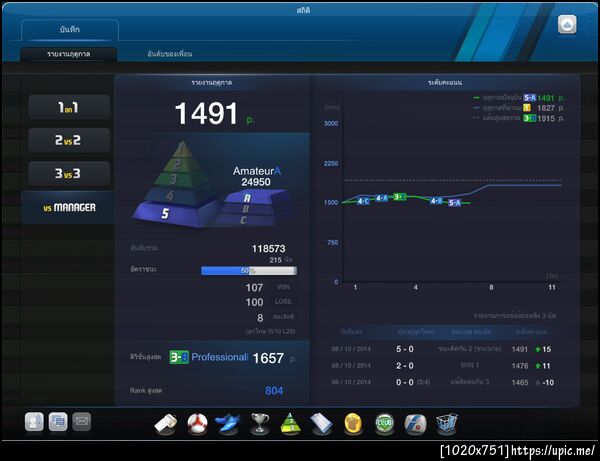Screen dimensions: 600x461
Task: Click the ranking pyramid icon
Action: [x=290, y=424]
